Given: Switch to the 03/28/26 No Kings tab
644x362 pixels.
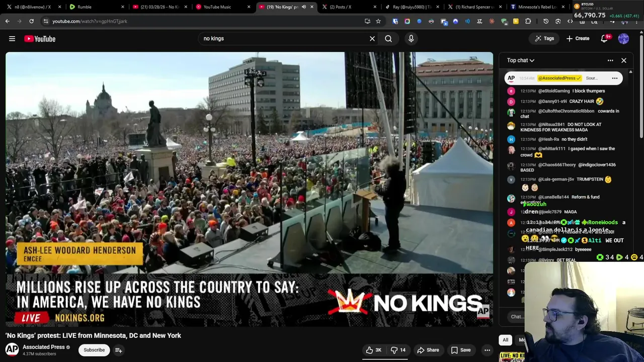Looking at the screenshot, I should (158, 7).
